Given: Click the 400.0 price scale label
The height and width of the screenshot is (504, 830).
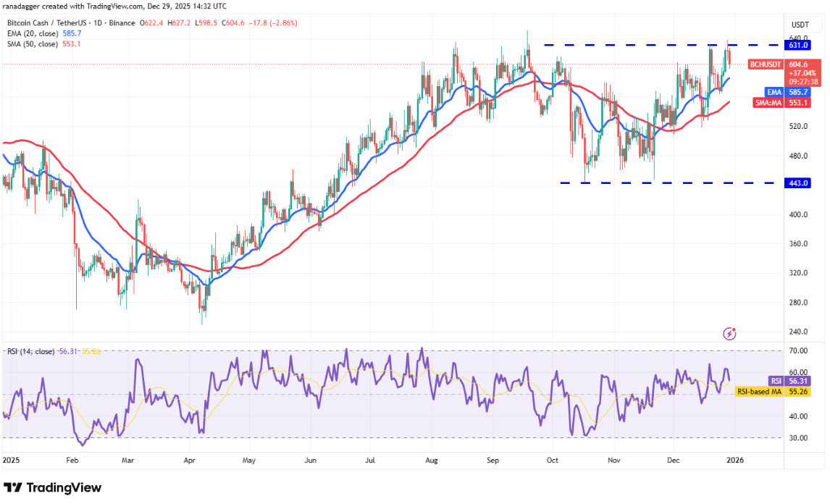Looking at the screenshot, I should (x=799, y=214).
